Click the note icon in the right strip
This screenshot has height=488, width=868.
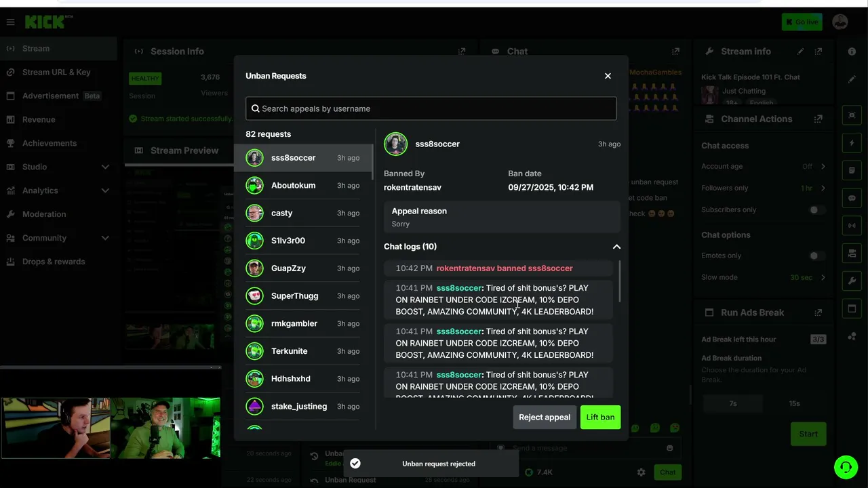(x=852, y=170)
